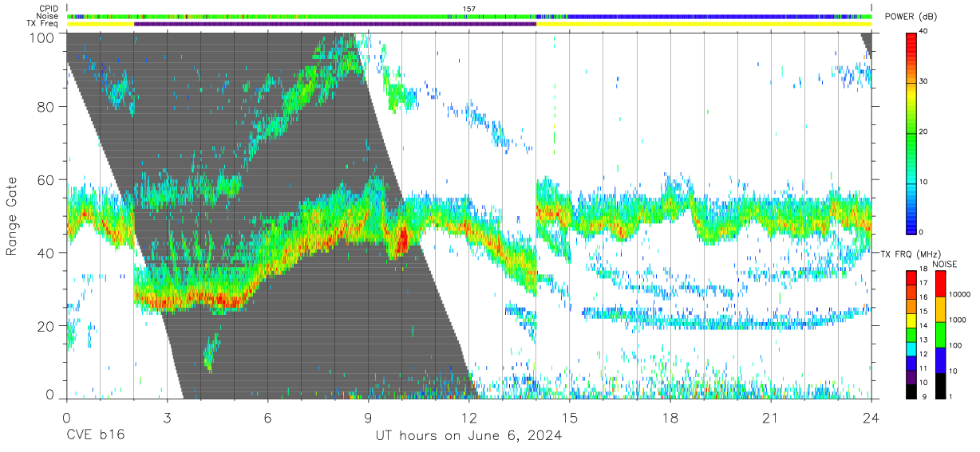Click the NOISE legend title
Image resolution: width=980 pixels, height=452 pixels.
(x=944, y=264)
